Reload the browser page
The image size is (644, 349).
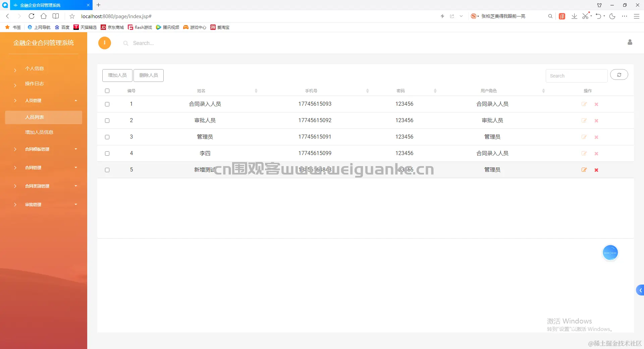[32, 16]
